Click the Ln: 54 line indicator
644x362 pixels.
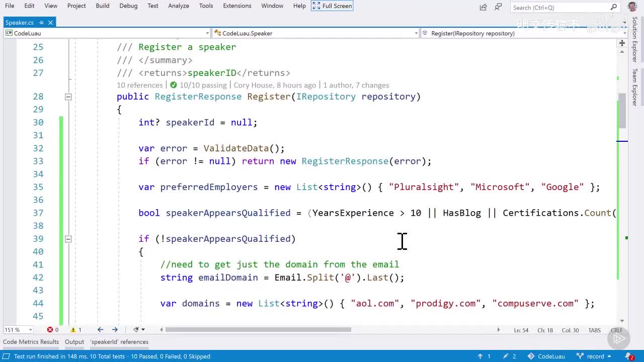(x=521, y=330)
